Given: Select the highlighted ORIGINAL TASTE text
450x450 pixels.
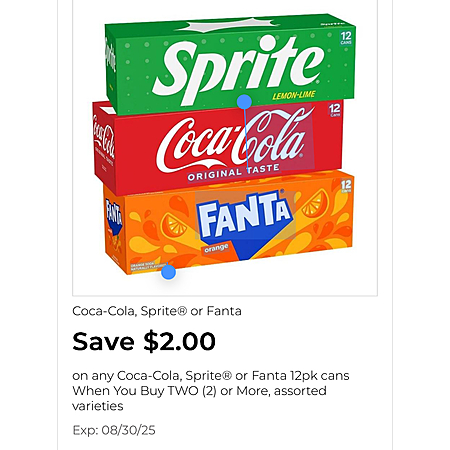Looking at the screenshot, I should tap(233, 172).
